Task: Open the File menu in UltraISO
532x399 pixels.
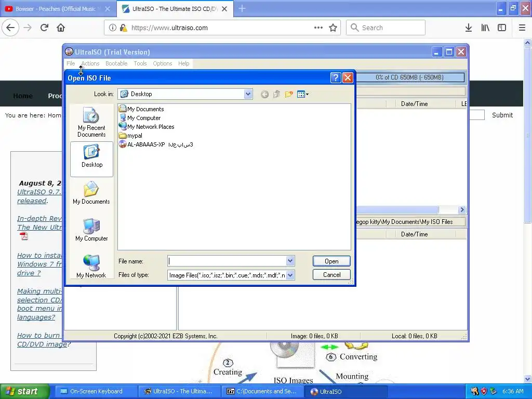Action: point(71,63)
